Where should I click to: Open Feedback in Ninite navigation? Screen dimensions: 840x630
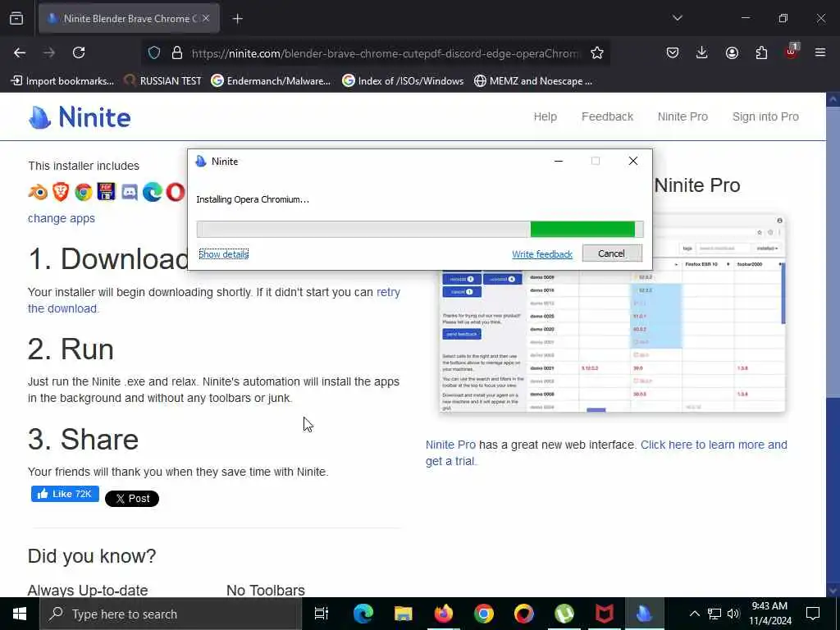point(607,116)
